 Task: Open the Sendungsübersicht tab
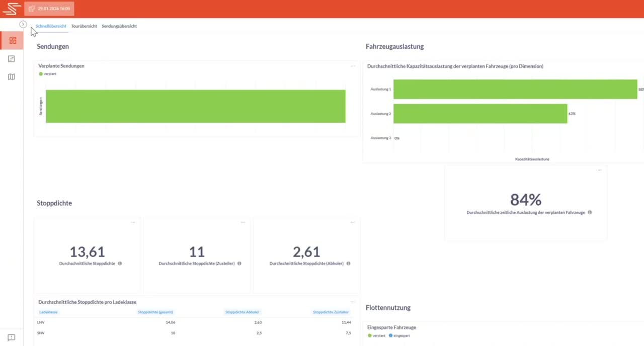[x=119, y=26]
